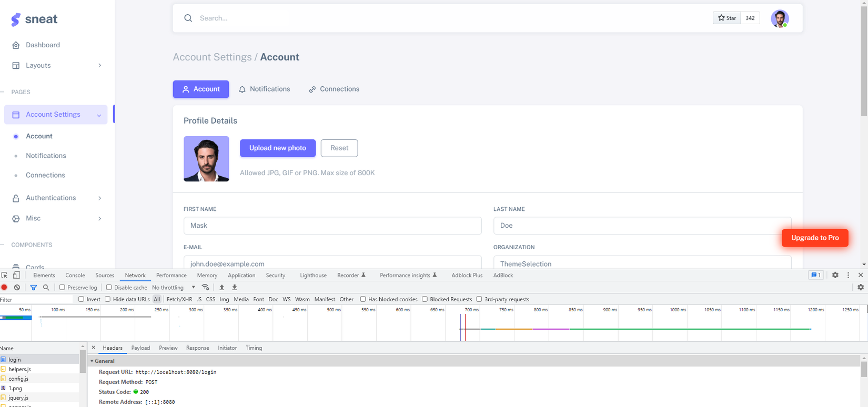Select the helpers.js request row

coord(39,369)
